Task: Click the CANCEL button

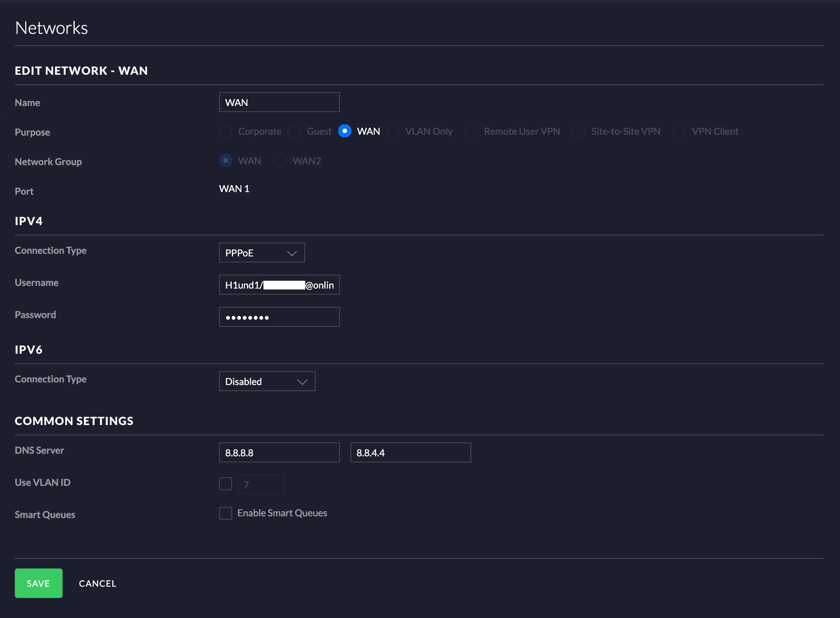Action: (97, 584)
